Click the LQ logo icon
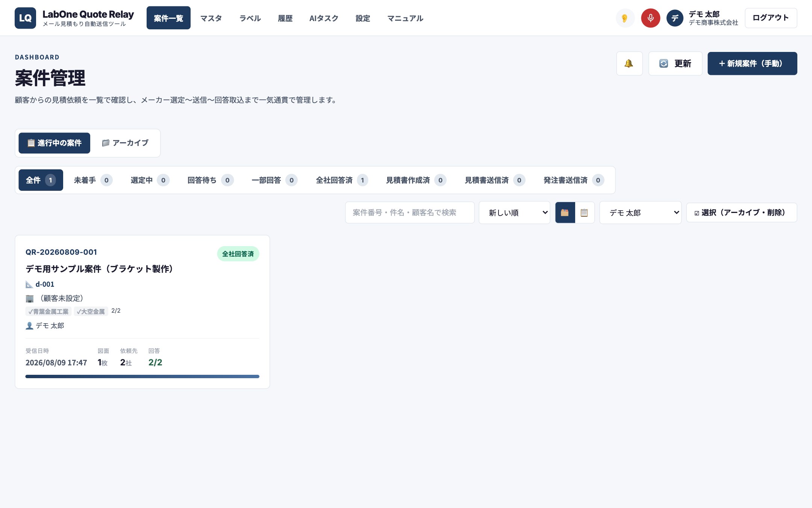812x508 pixels. pyautogui.click(x=25, y=18)
